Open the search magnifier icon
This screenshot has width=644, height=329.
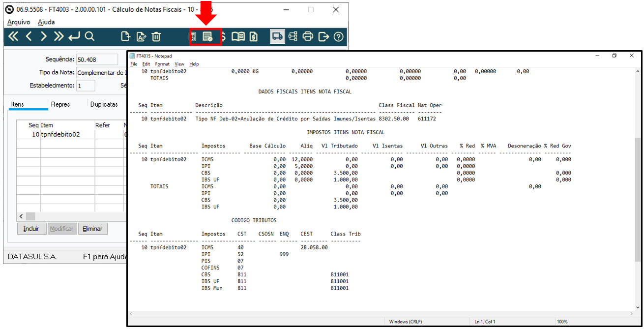[89, 36]
